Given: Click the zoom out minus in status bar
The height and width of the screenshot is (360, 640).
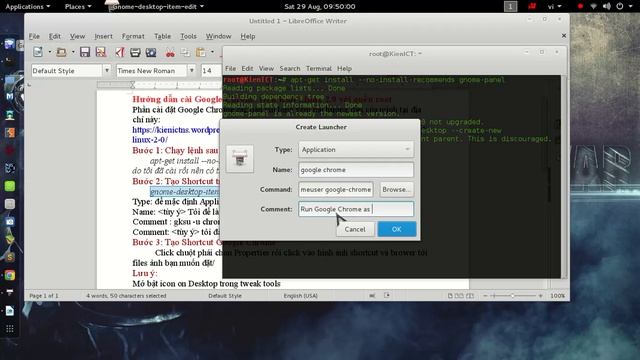Looking at the screenshot, I should point(485,296).
